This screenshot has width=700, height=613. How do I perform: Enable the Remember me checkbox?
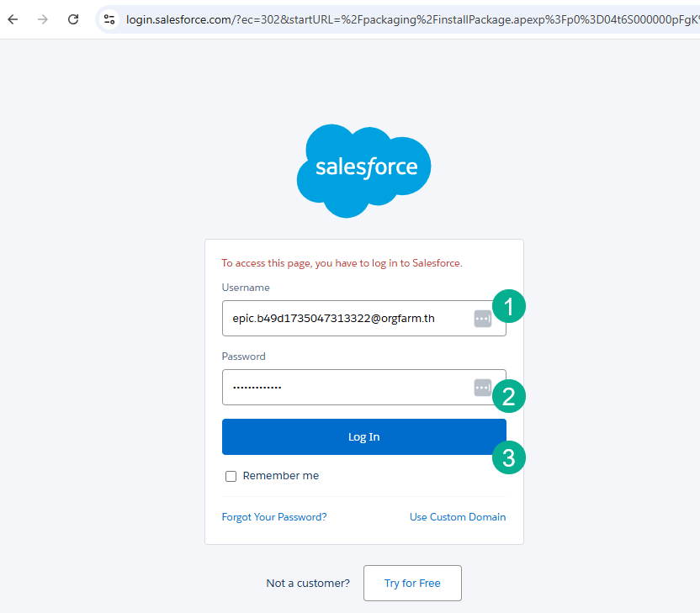pyautogui.click(x=231, y=477)
